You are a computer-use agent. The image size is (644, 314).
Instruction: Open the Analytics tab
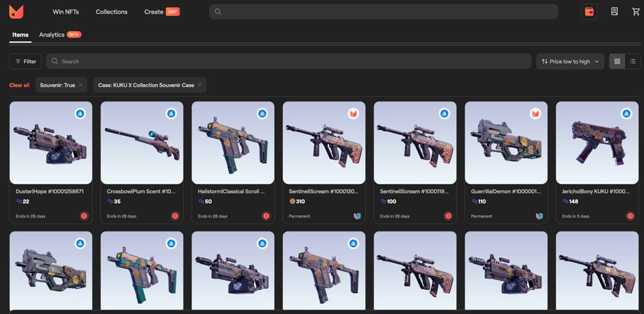pyautogui.click(x=52, y=35)
